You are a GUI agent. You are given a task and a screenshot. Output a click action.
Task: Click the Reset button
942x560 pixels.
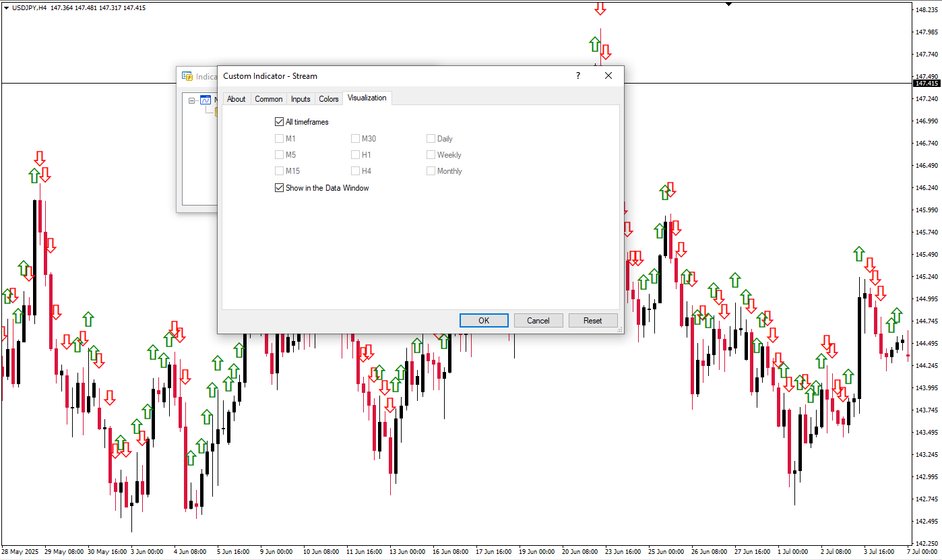592,320
